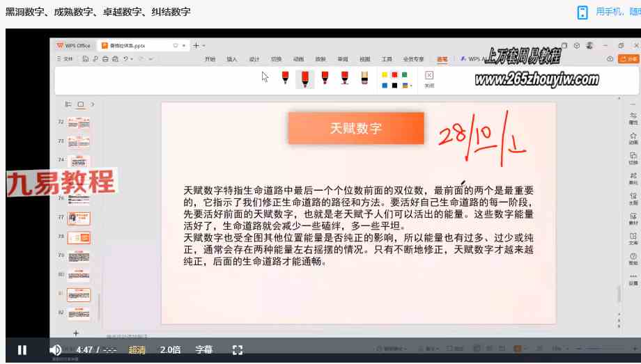Click the undo arrow icon
The width and height of the screenshot is (641, 364).
pyautogui.click(x=126, y=59)
